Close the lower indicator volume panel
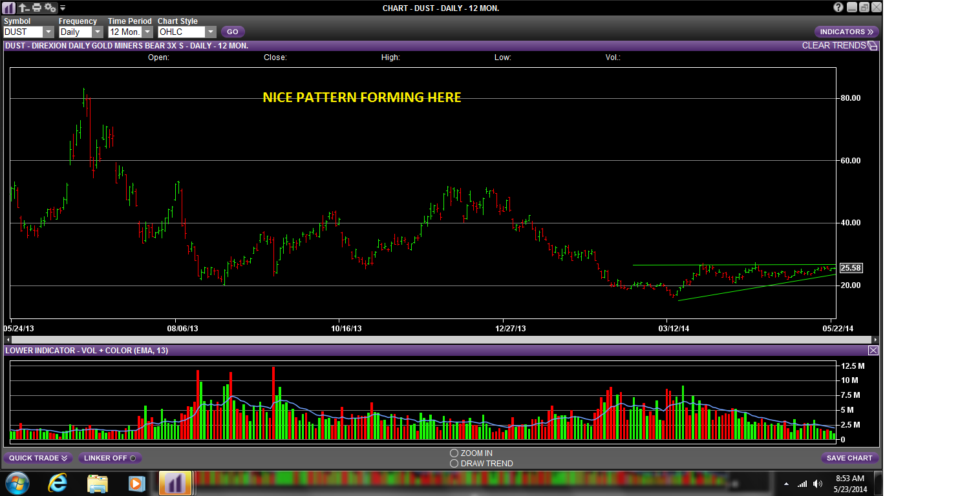The width and height of the screenshot is (980, 496). [873, 351]
